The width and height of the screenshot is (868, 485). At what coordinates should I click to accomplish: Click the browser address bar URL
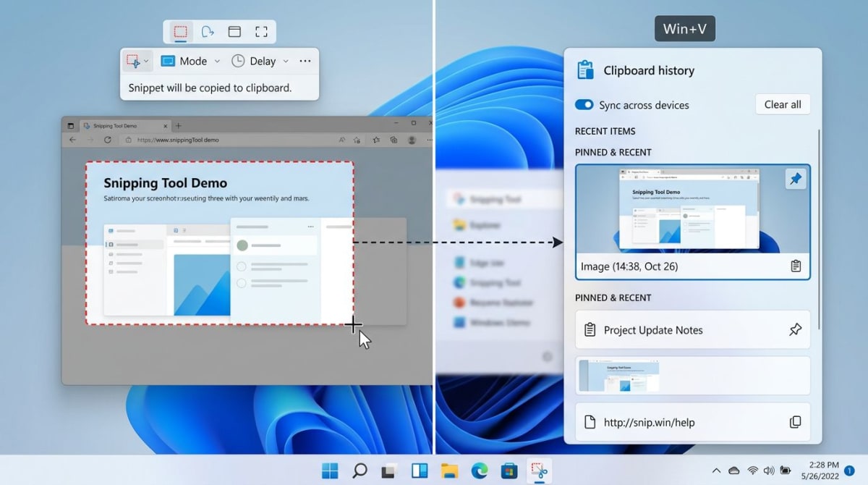(178, 140)
